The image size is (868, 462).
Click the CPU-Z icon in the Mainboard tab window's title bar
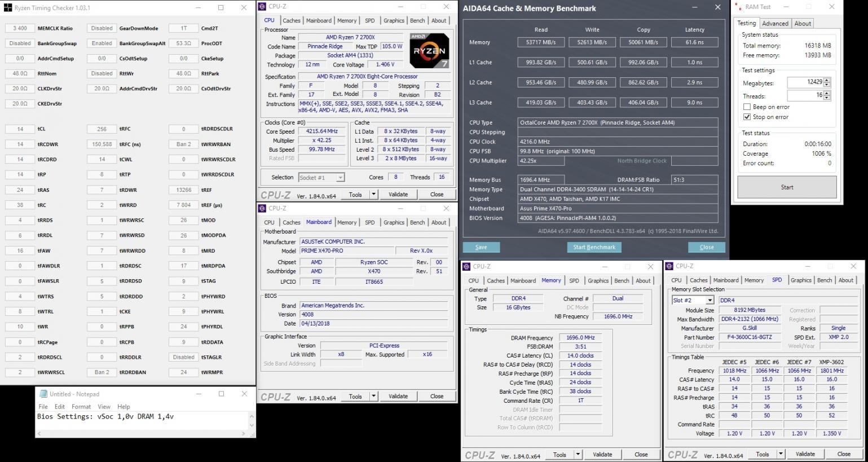tap(262, 208)
